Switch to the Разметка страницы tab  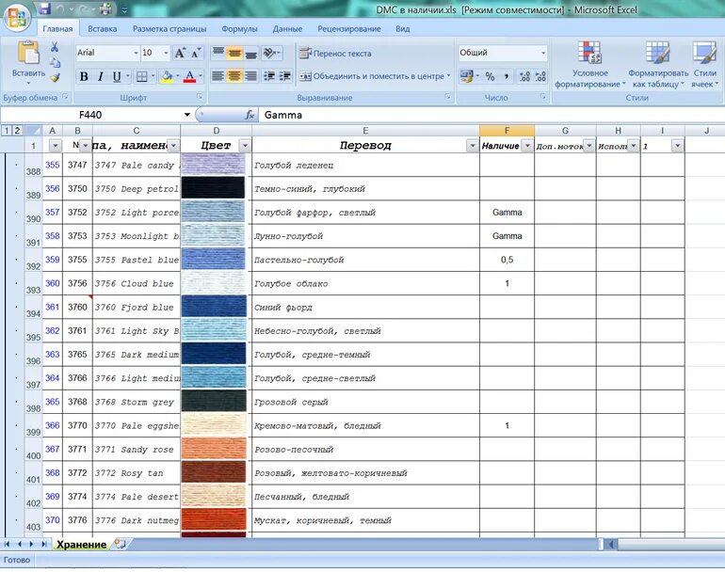click(169, 28)
